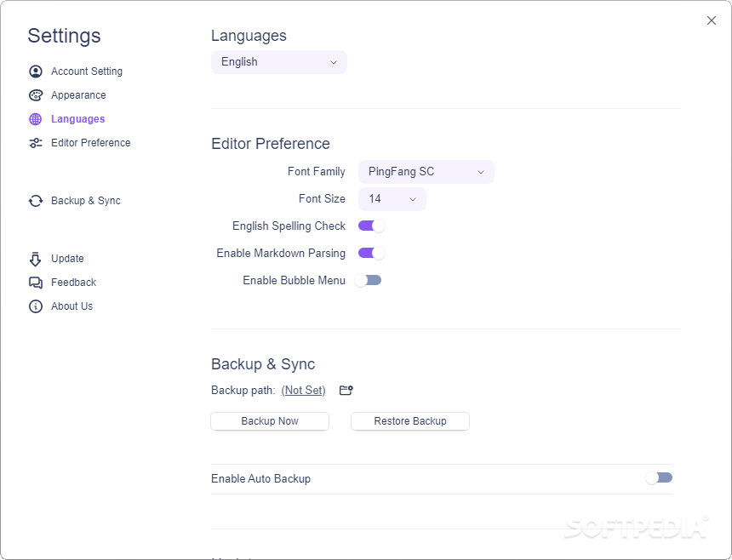Click the Backup & Sync arrows icon
732x560 pixels.
[x=36, y=201]
